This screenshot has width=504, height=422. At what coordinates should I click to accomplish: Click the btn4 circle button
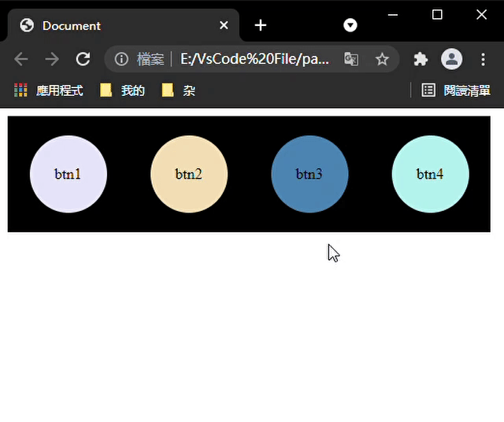point(431,174)
